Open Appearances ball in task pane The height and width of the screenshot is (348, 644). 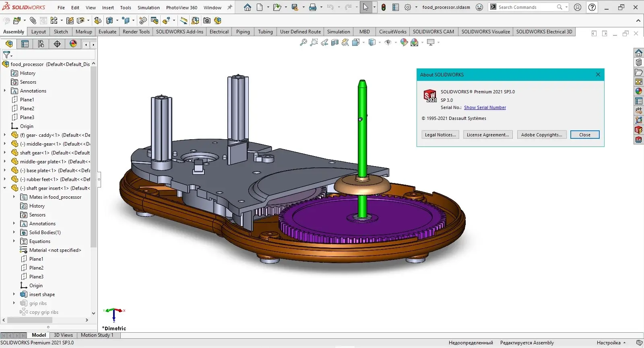(x=639, y=91)
